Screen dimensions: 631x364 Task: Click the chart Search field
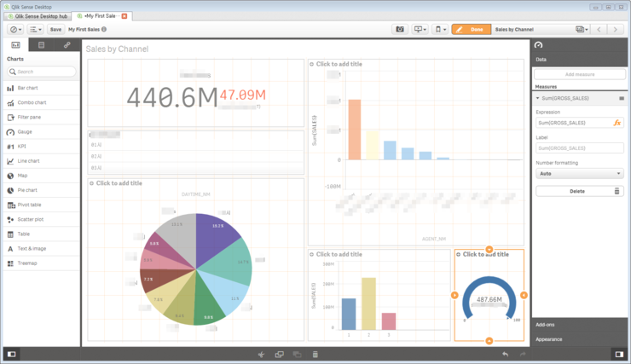point(42,72)
